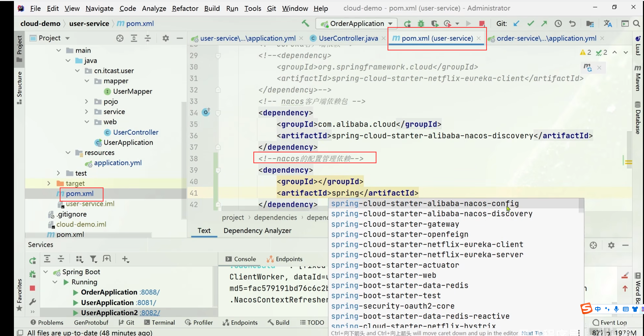The width and height of the screenshot is (644, 336).
Task: Click UserApplication2 port 8082 link
Action: click(x=150, y=313)
